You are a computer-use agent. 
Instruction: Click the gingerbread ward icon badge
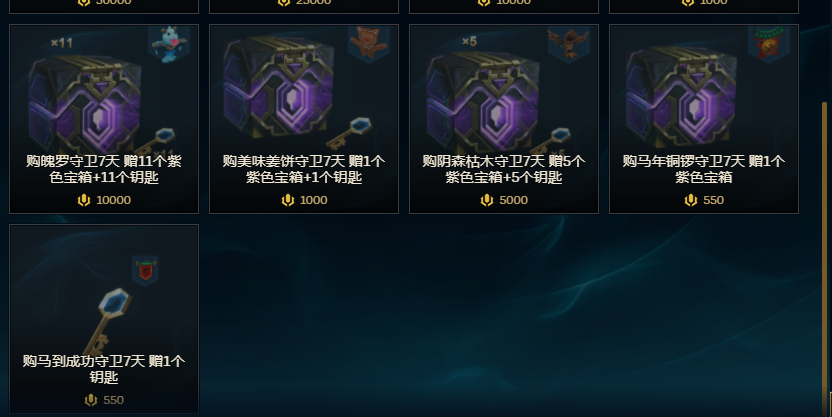tap(368, 44)
